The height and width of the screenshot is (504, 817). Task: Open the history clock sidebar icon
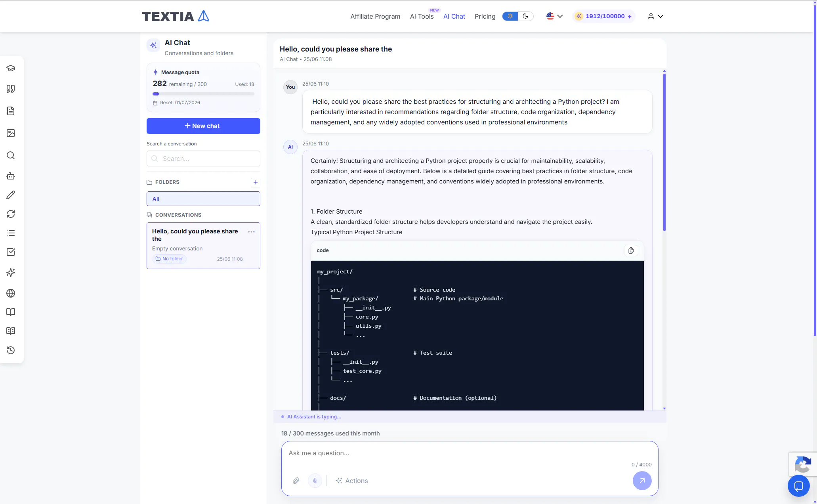click(11, 350)
